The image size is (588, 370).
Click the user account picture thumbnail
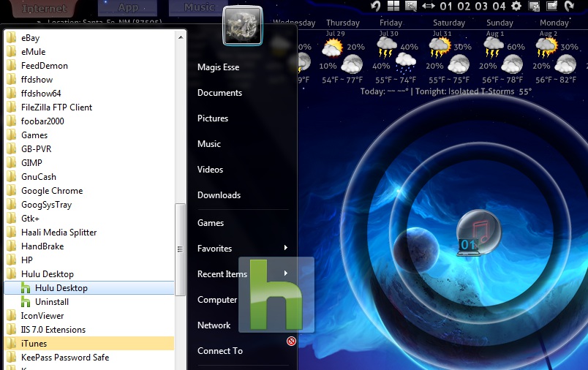coord(243,26)
